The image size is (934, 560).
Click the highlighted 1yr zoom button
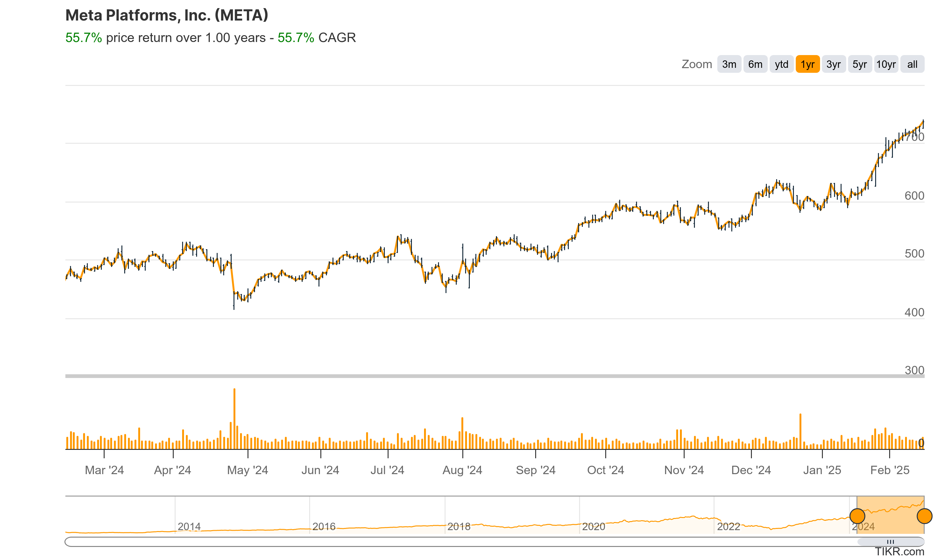808,64
